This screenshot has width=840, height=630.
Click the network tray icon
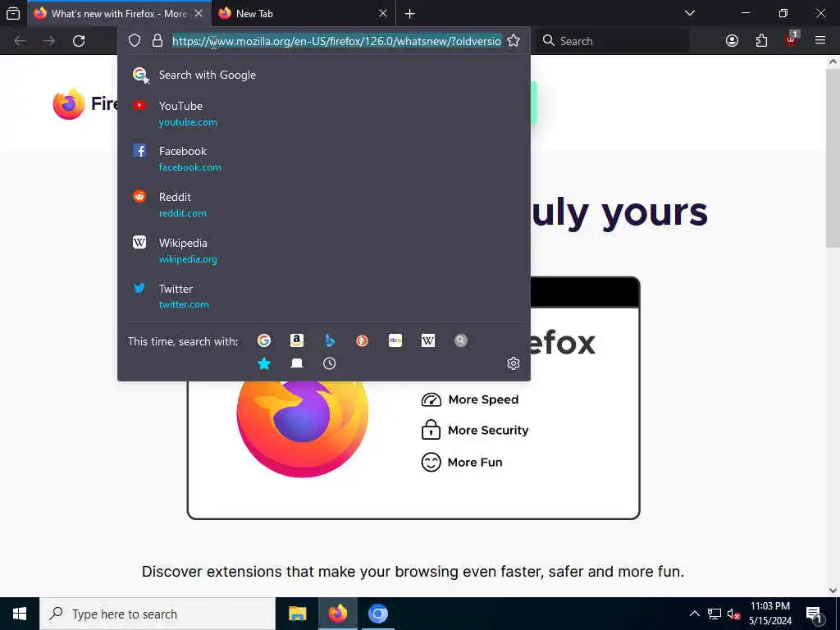pyautogui.click(x=714, y=614)
